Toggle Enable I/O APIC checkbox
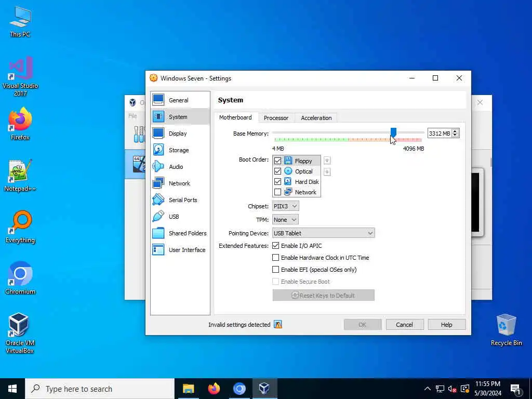532x399 pixels. point(275,246)
